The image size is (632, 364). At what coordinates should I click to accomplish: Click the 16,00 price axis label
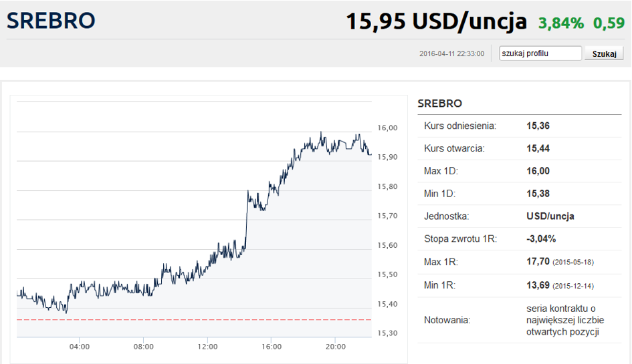(x=387, y=128)
